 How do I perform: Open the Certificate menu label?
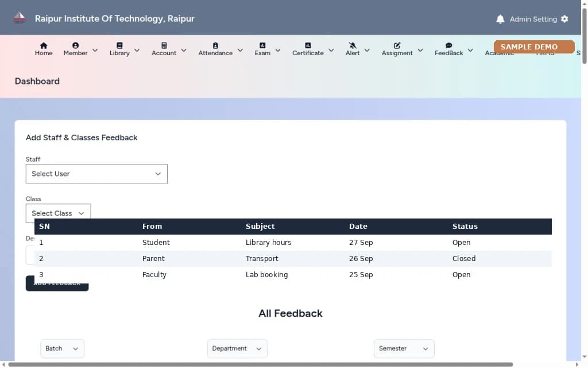[x=308, y=53]
